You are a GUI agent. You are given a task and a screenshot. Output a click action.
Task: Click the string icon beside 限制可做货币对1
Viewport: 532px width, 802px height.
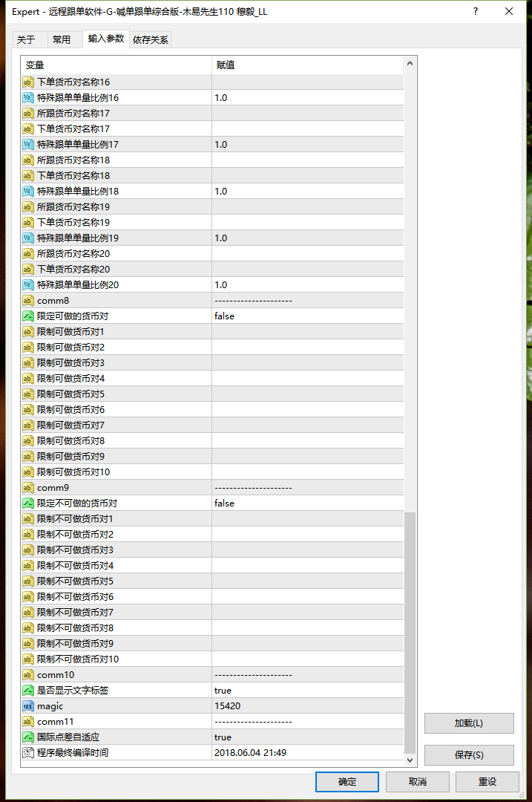coord(28,331)
